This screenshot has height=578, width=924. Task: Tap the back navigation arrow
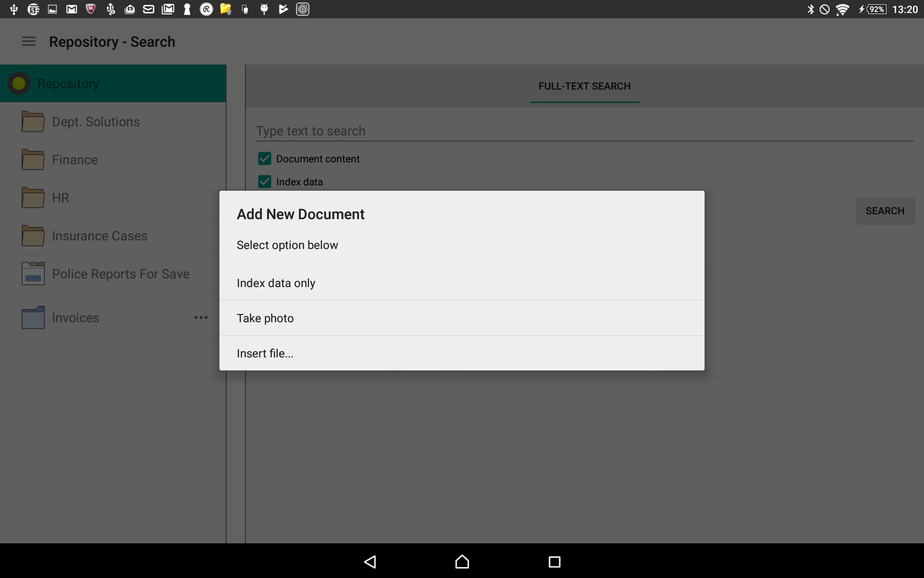370,562
